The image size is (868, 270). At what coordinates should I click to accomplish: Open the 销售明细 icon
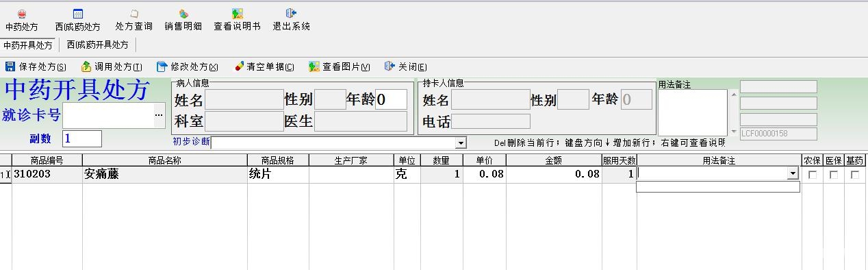click(x=183, y=14)
